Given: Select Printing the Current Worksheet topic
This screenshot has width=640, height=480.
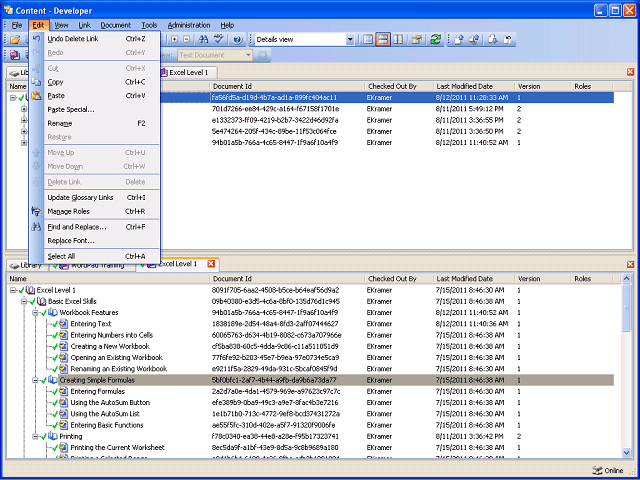Looking at the screenshot, I should coord(118,447).
